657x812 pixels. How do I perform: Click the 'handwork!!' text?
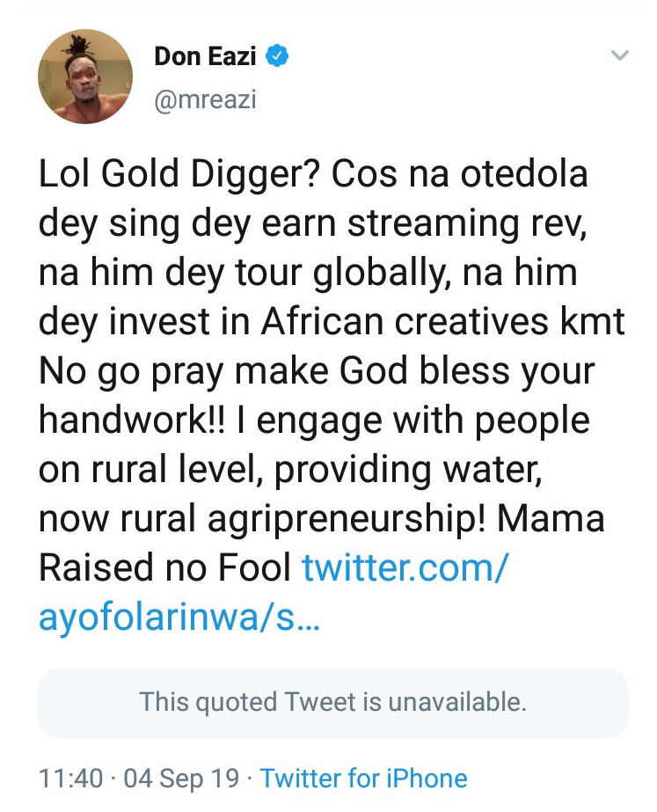[x=134, y=421]
